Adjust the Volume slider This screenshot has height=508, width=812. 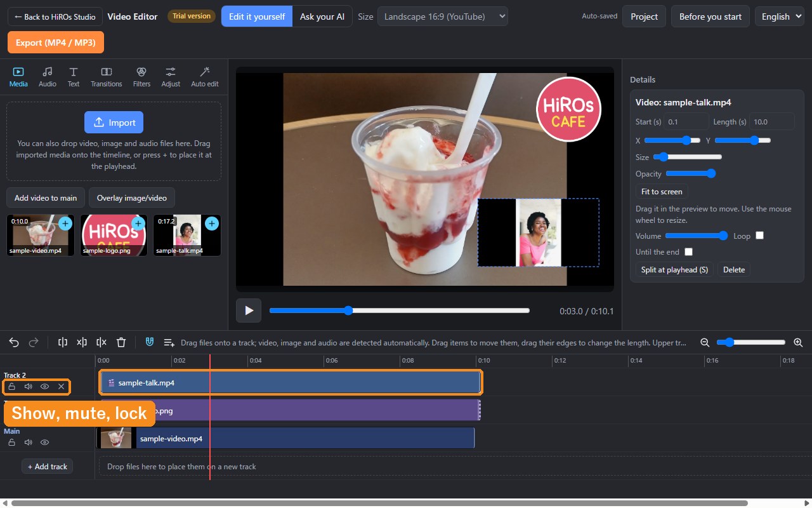coord(697,236)
